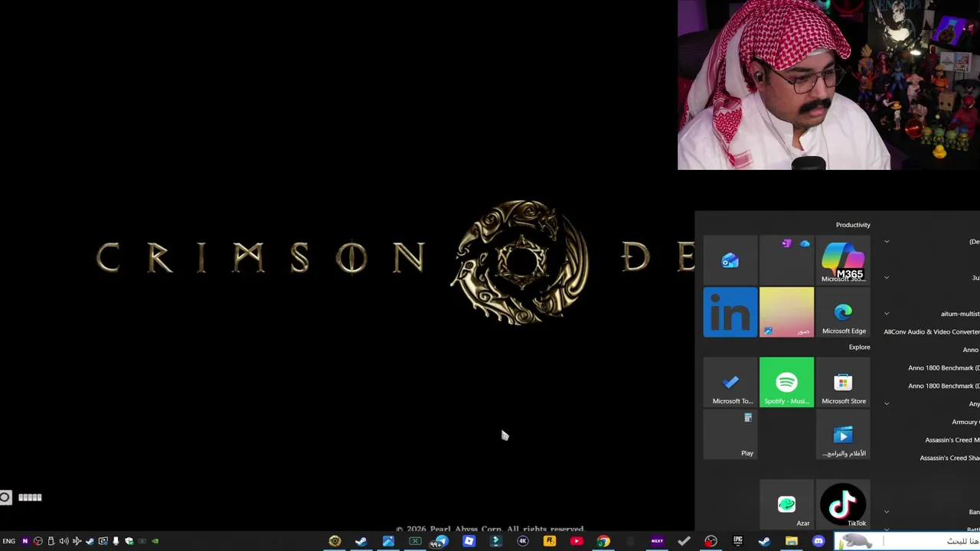Expand the 'Any' folder chevron
Screen dimensions: 980x551
[887, 404]
